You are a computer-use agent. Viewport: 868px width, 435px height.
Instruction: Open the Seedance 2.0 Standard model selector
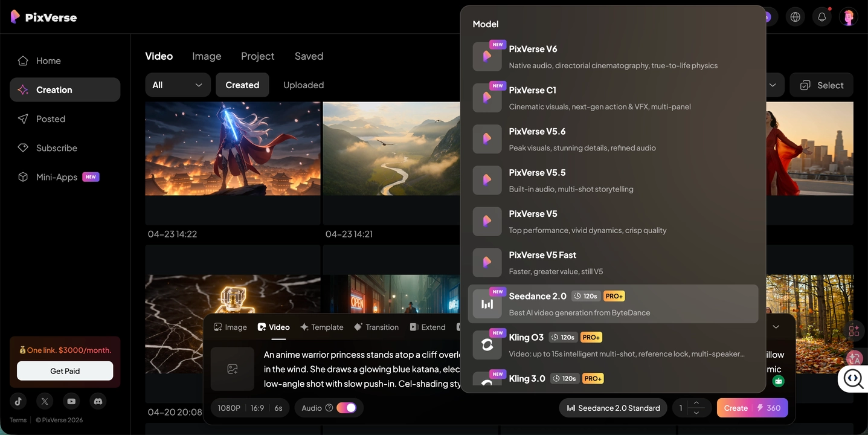pyautogui.click(x=612, y=408)
